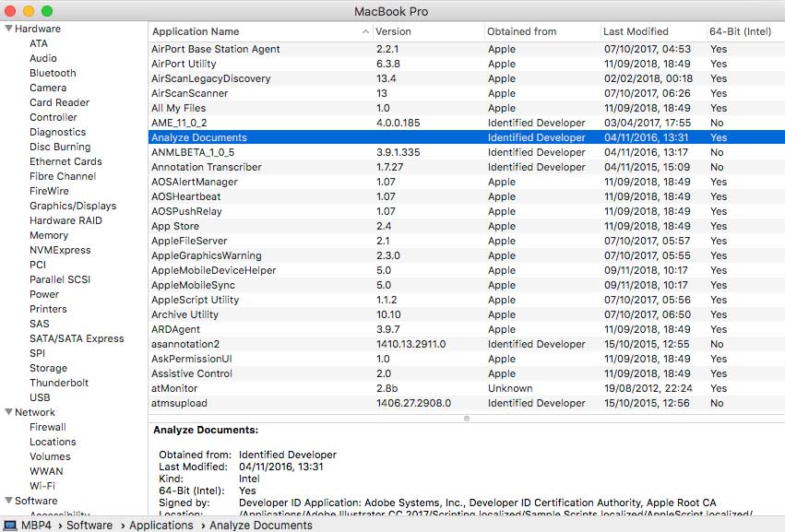The width and height of the screenshot is (785, 532).
Task: Click Software in the bottom path bar
Action: 89,525
